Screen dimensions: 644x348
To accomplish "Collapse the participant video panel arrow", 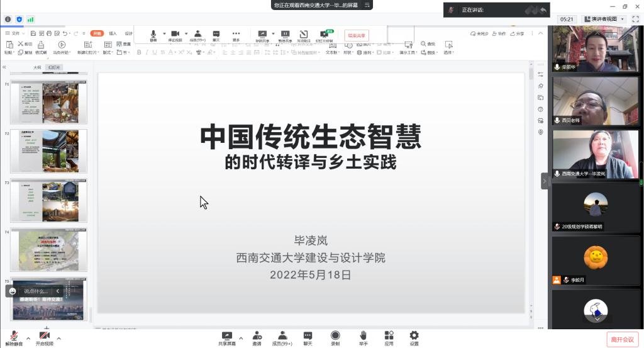I will (x=545, y=181).
